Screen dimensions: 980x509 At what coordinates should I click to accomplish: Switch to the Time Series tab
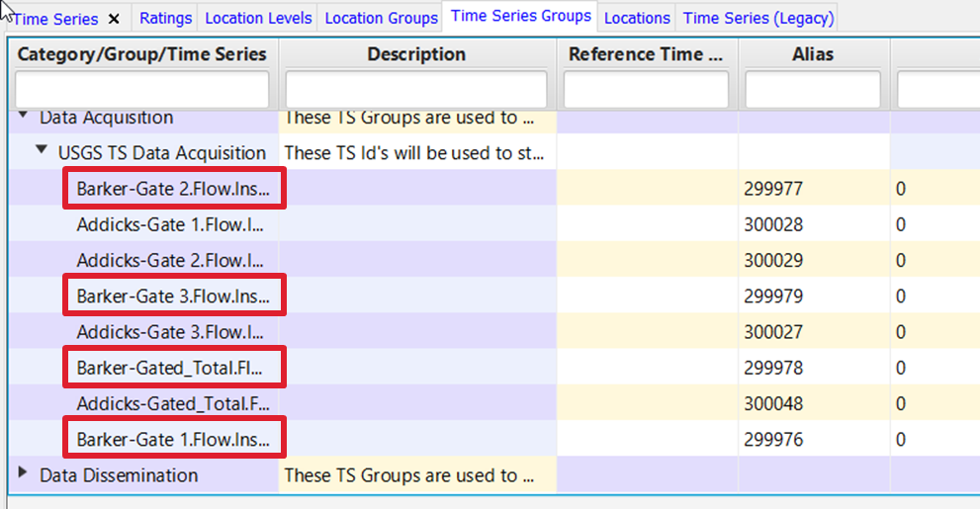[x=55, y=20]
